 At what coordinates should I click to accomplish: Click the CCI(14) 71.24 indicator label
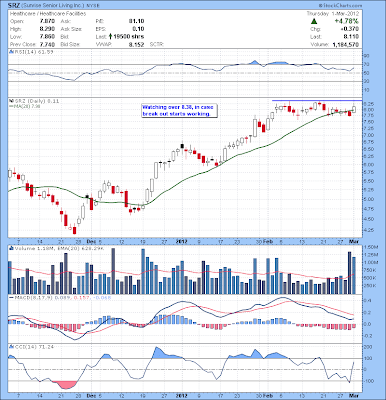click(x=33, y=347)
